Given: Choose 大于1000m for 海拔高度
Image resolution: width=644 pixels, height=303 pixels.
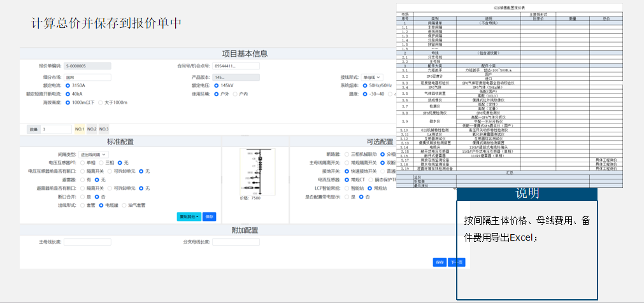Looking at the screenshot, I should coord(100,102).
